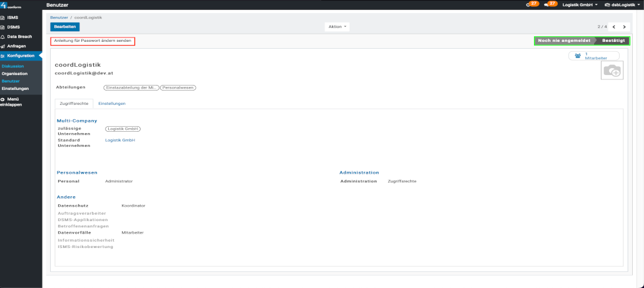The image size is (644, 288).
Task: Click the camera placeholder to add user photo
Action: pos(612,71)
